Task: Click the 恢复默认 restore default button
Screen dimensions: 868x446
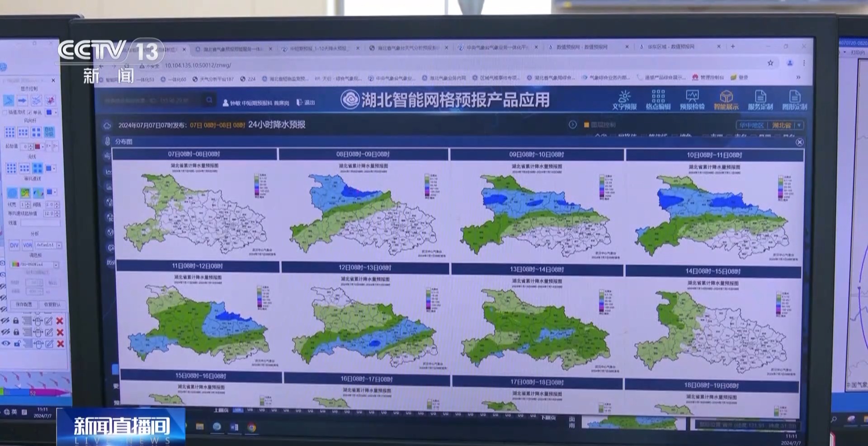Action: click(52, 304)
